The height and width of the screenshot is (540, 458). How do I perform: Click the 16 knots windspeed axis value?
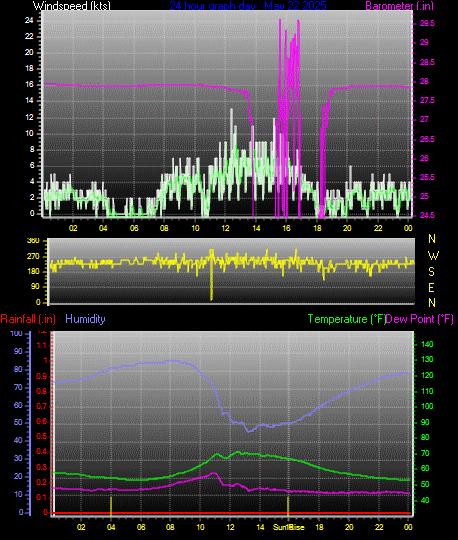click(29, 85)
